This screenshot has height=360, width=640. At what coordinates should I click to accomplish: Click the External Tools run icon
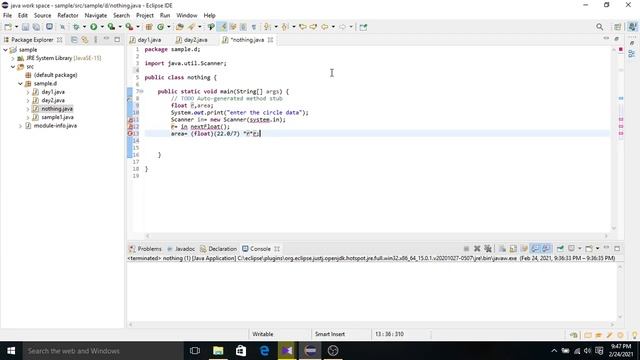coord(129,27)
